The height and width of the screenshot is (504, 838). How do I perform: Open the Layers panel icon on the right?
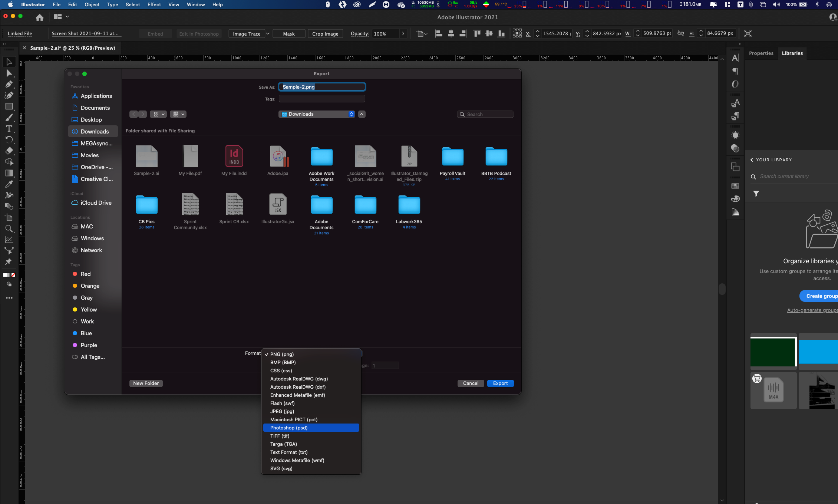pyautogui.click(x=735, y=167)
